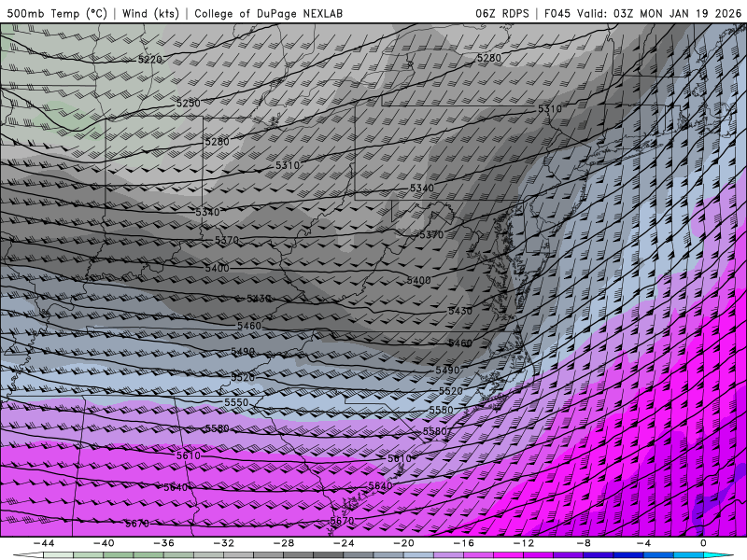Click the -8 temperature scale label
The width and height of the screenshot is (747, 560).
[584, 543]
